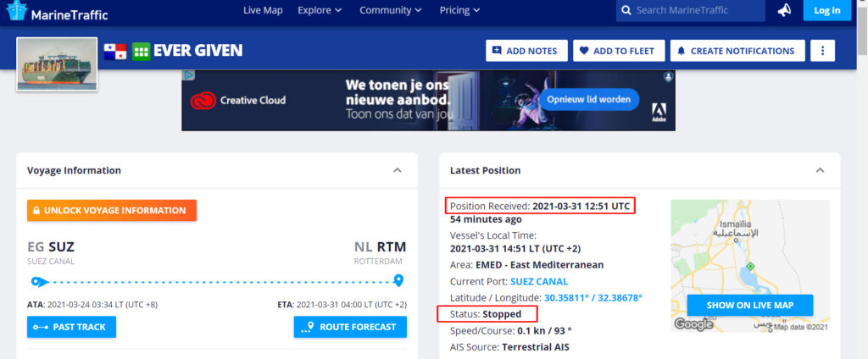Click the destination pin marker icon
This screenshot has width=868, height=359.
pyautogui.click(x=398, y=280)
